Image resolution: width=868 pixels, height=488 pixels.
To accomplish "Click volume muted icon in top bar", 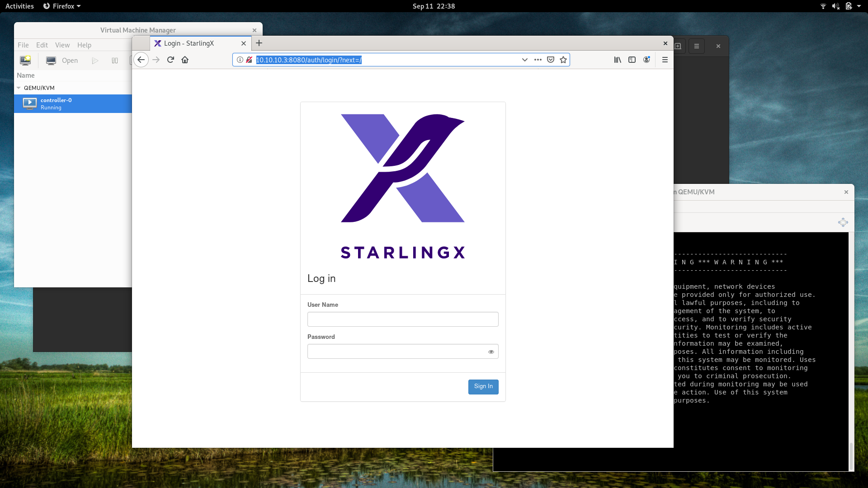I will tap(836, 6).
